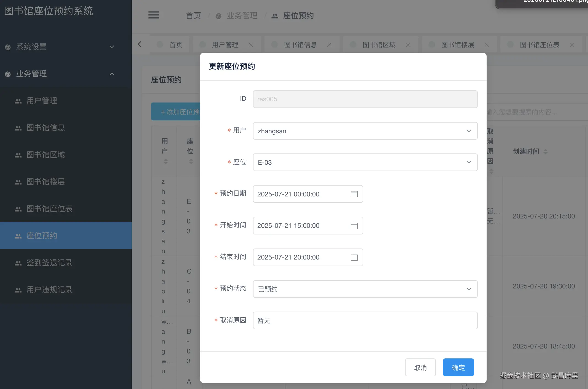Click the 签到签退记录 sidebar icon
This screenshot has width=588, height=389.
point(18,263)
